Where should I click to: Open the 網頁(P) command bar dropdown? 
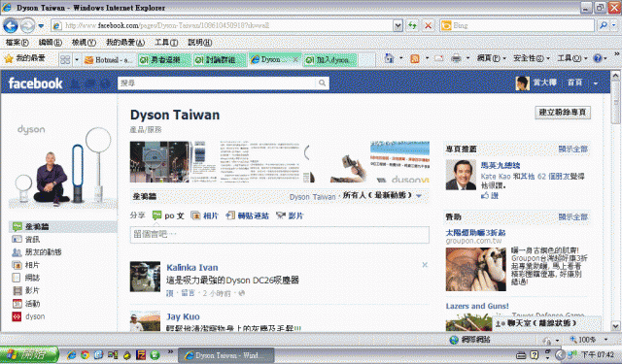pos(491,58)
